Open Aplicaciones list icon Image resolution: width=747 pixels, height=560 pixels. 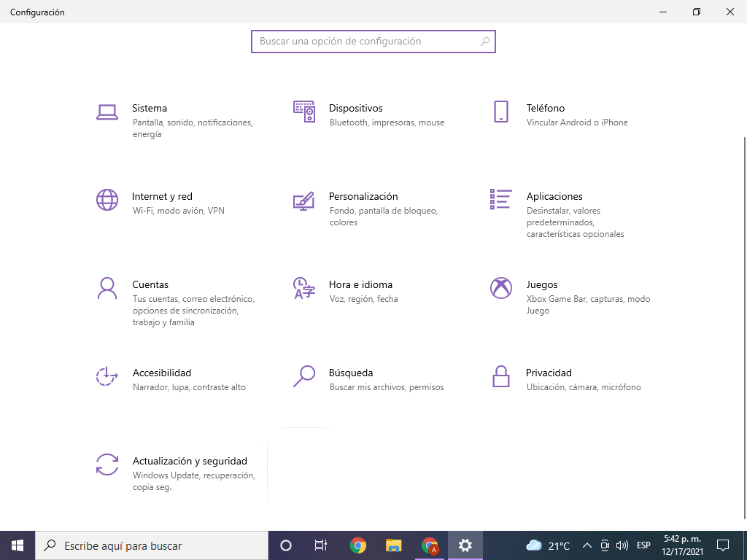tap(500, 199)
